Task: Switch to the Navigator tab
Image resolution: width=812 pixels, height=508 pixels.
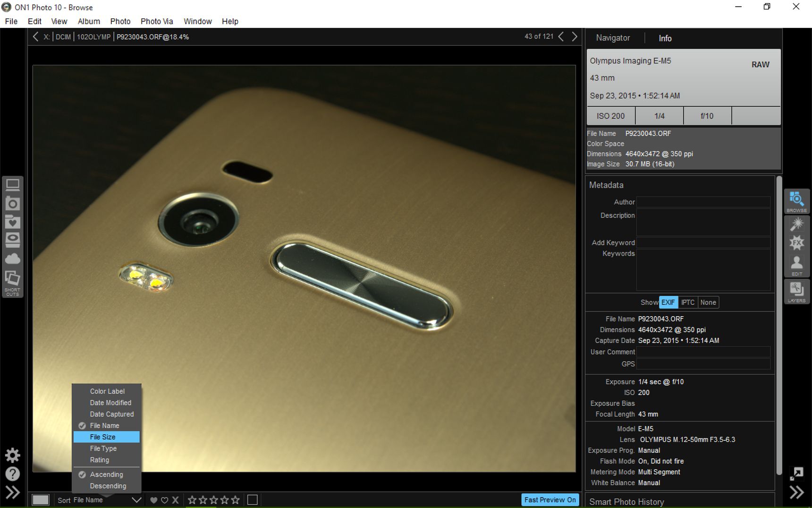Action: point(613,38)
